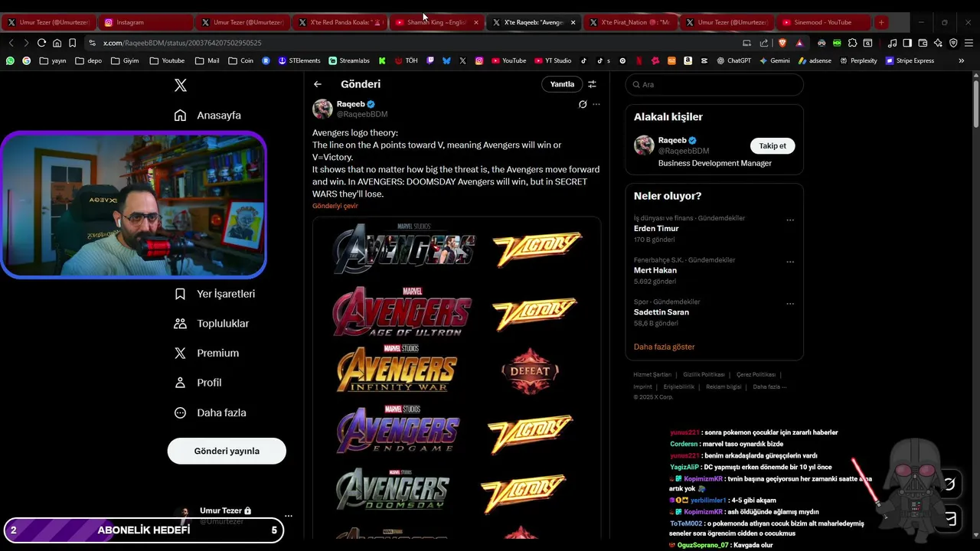Click the bookmark icon next to home
Viewport: 980px width, 551px height.
(x=72, y=43)
